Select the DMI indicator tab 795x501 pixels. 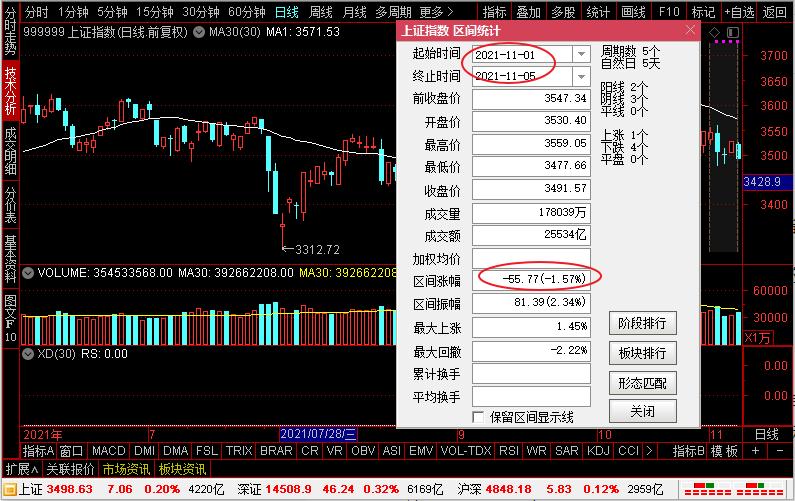tap(144, 450)
